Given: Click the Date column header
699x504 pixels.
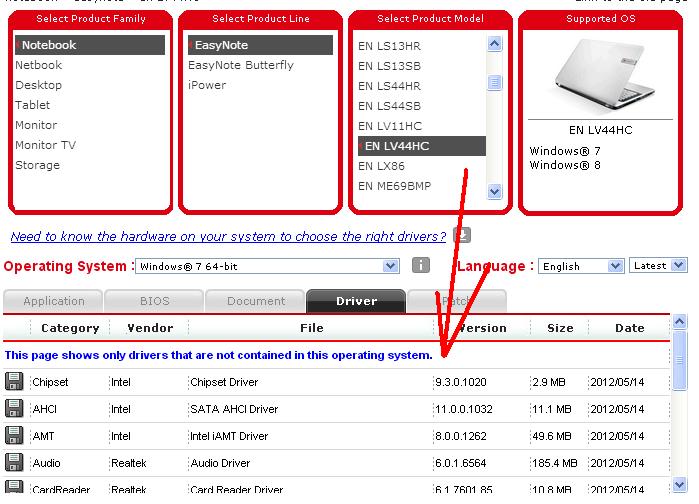Looking at the screenshot, I should (x=629, y=328).
